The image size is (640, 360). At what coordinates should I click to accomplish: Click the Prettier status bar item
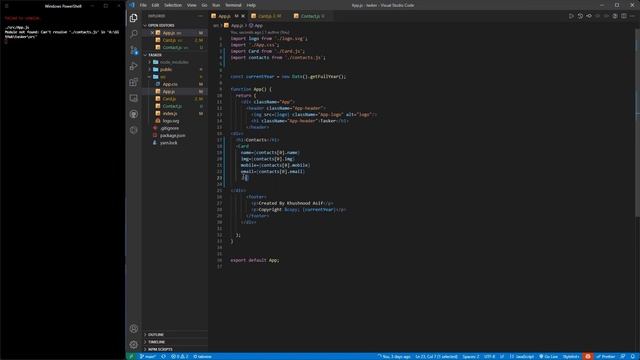(606, 356)
